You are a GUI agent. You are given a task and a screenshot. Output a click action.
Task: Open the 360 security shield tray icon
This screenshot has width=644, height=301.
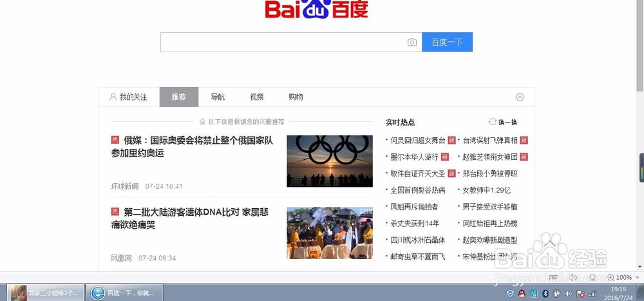[x=510, y=294]
